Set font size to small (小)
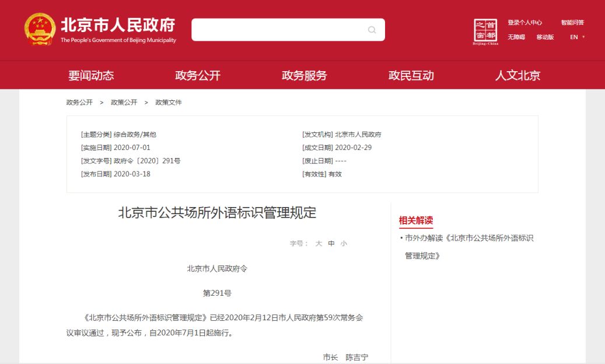Image resolution: width=605 pixels, height=364 pixels. point(344,243)
